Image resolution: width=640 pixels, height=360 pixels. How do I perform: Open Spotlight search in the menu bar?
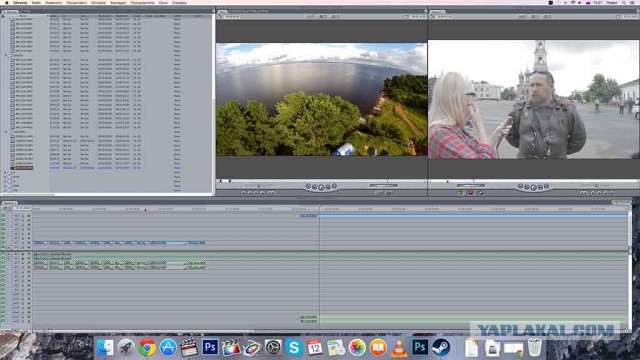point(625,2)
